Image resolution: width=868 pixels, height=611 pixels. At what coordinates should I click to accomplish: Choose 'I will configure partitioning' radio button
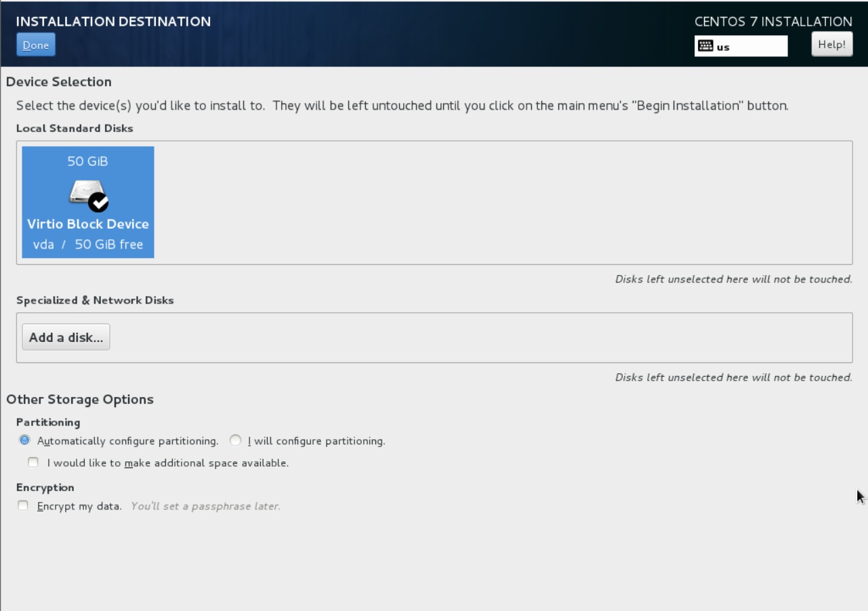[235, 440]
